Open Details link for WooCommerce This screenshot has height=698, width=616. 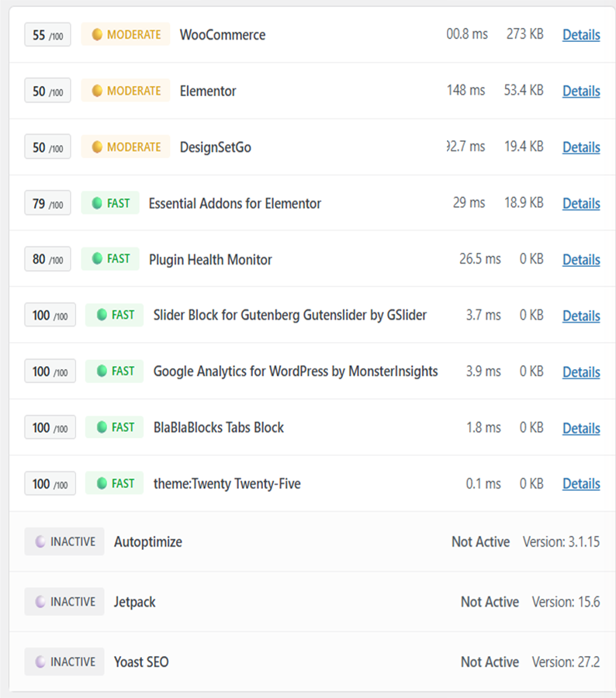(580, 35)
